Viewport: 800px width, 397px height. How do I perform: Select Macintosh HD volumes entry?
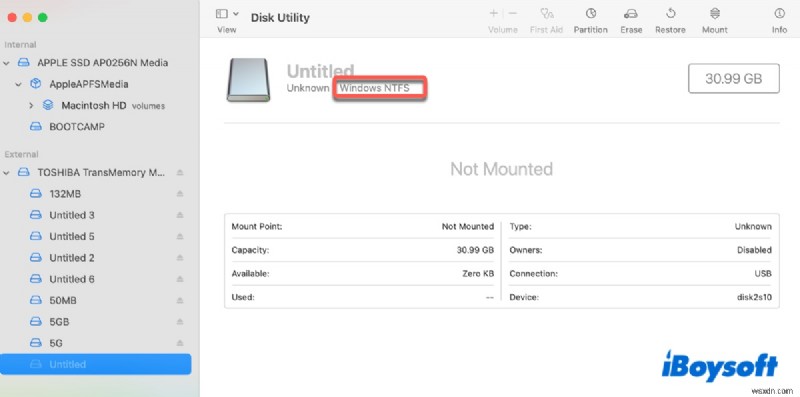click(113, 106)
